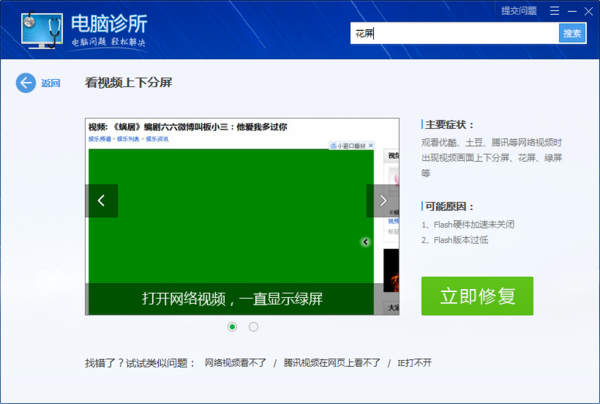Minimize the 电脑诊所 window

571,10
